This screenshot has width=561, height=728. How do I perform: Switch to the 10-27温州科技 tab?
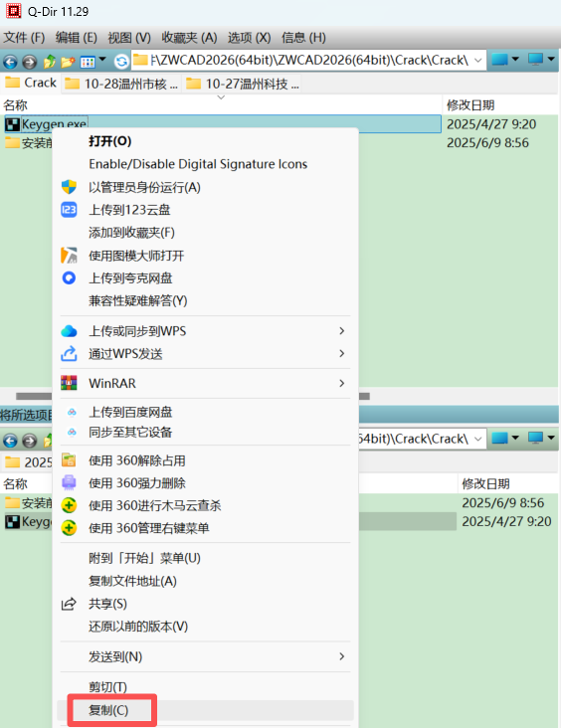(x=242, y=84)
